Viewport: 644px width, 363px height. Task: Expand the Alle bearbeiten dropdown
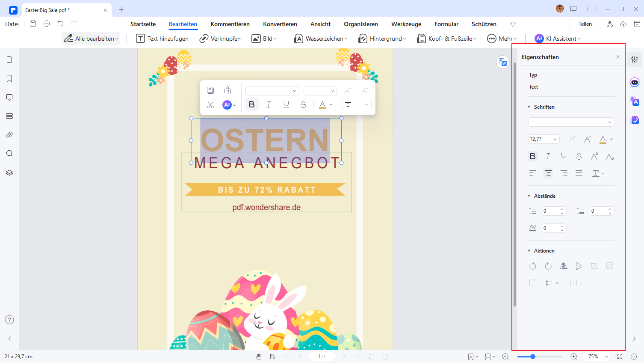(91, 39)
